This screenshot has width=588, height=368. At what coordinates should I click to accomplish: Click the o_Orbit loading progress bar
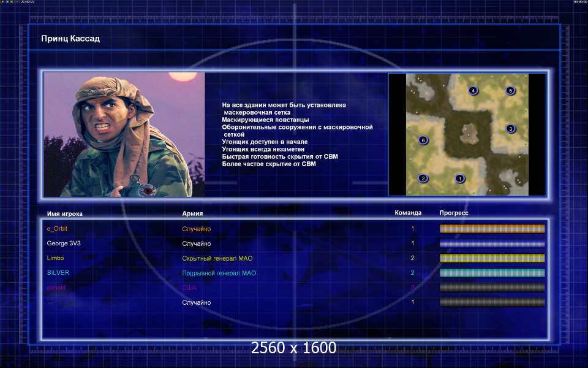click(x=492, y=229)
